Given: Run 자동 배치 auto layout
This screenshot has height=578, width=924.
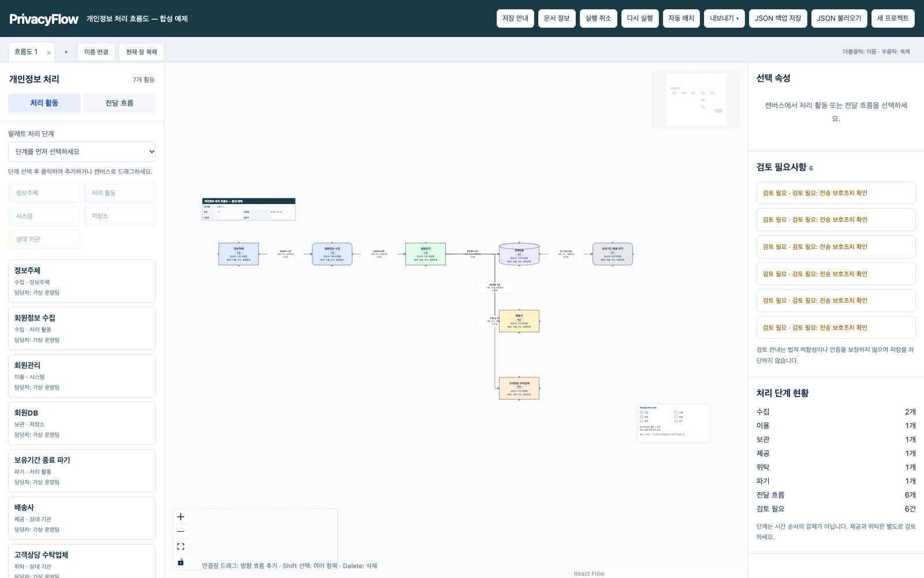Looking at the screenshot, I should 681,18.
